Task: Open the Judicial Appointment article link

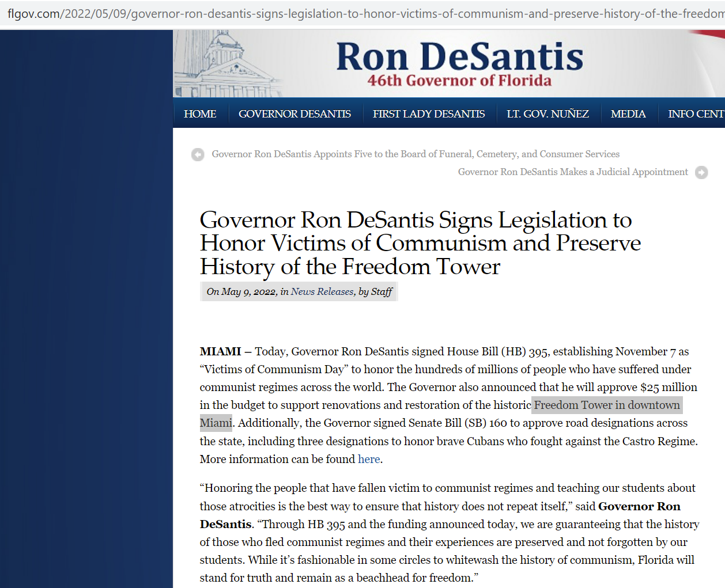Action: click(x=572, y=172)
